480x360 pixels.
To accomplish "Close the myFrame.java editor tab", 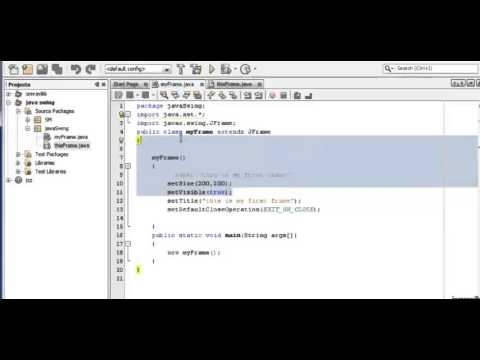I will [202, 85].
